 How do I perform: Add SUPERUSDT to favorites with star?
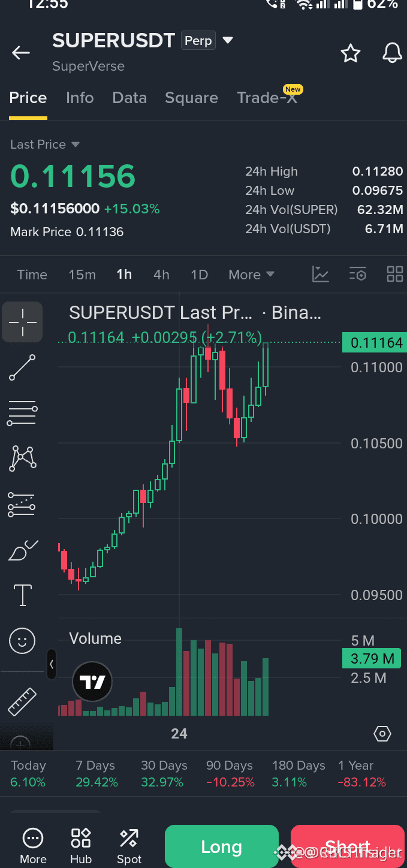point(351,53)
